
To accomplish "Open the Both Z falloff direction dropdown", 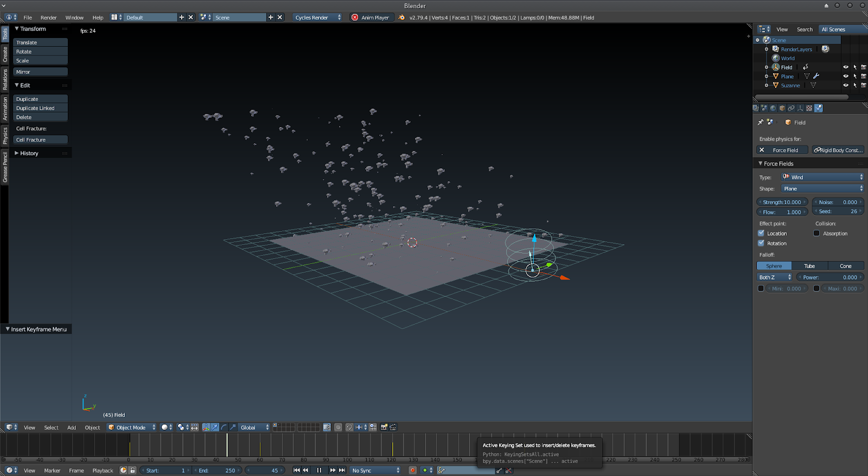I will tap(775, 277).
